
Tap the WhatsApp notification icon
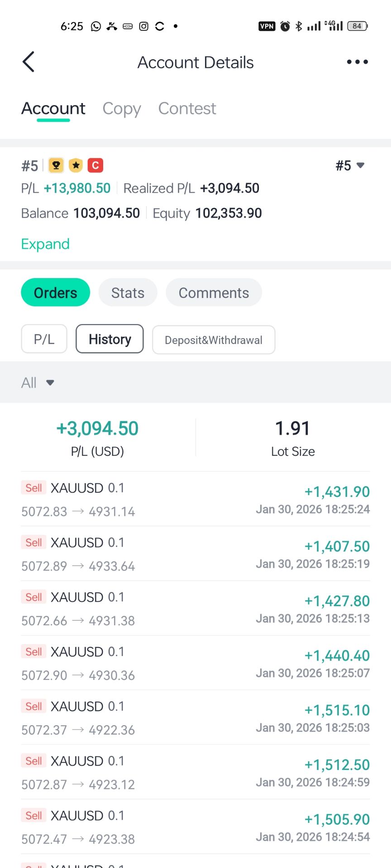(x=96, y=26)
